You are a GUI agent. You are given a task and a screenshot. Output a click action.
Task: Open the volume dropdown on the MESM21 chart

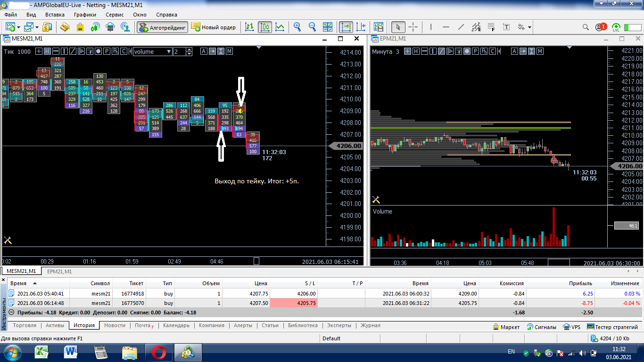point(152,51)
